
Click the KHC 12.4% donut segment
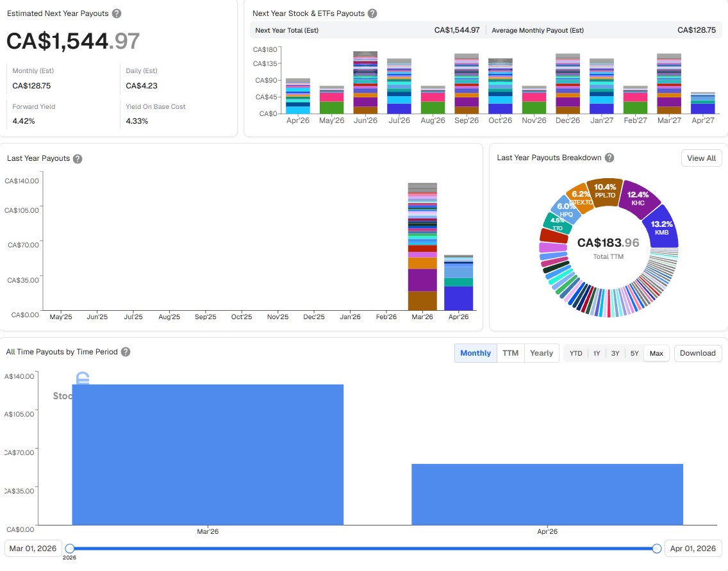click(638, 198)
